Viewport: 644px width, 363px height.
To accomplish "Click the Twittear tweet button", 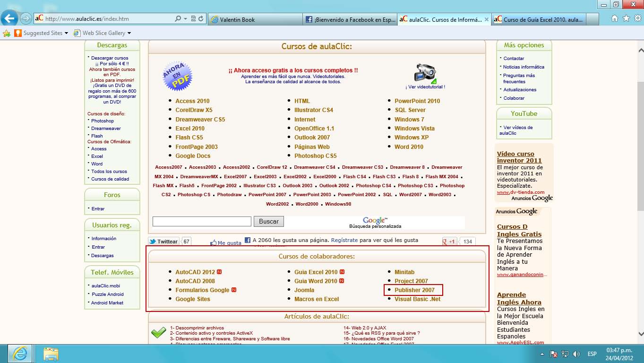I will (163, 242).
